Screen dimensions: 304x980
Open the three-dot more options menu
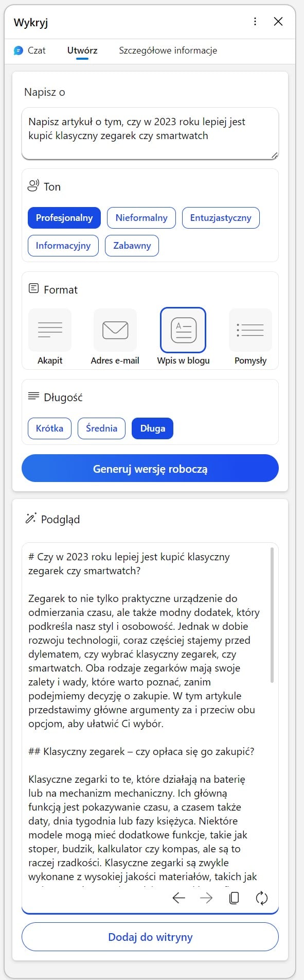pyautogui.click(x=255, y=22)
